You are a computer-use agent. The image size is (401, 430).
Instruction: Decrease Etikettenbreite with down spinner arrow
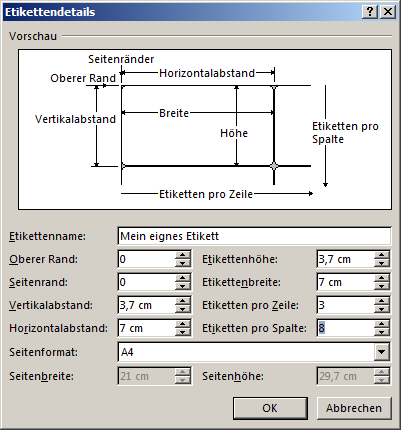pos(381,286)
